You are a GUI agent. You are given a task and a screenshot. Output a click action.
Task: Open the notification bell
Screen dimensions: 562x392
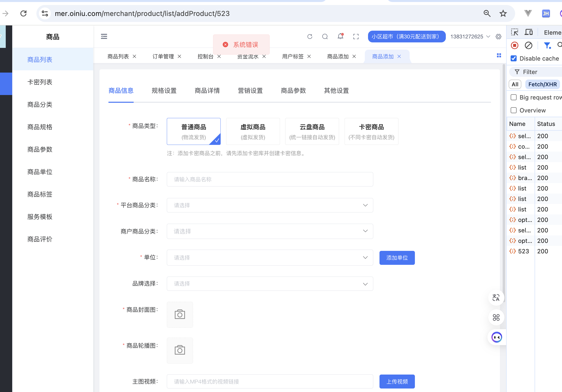(x=341, y=36)
